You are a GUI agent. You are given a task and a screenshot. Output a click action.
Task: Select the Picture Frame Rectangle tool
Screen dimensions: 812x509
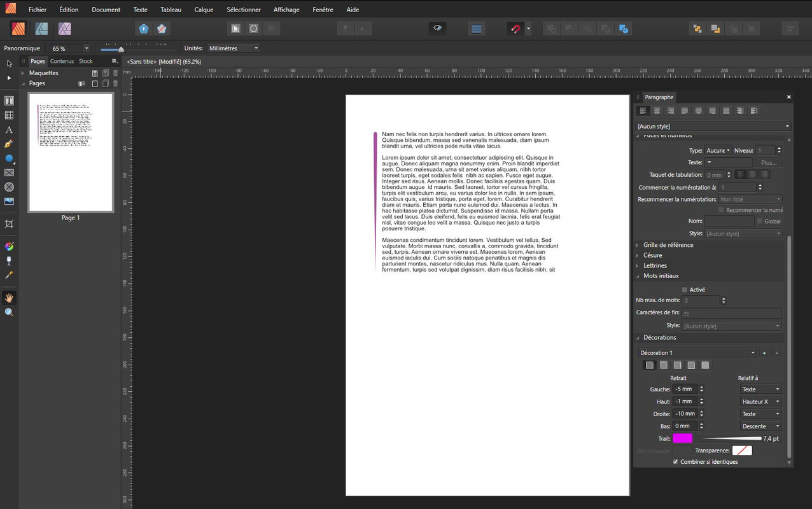click(x=9, y=172)
